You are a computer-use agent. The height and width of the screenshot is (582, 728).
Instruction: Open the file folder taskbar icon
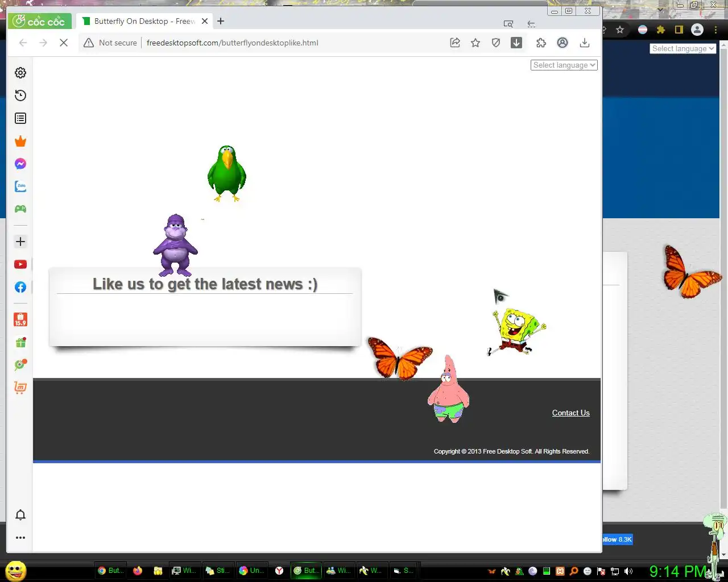point(158,571)
